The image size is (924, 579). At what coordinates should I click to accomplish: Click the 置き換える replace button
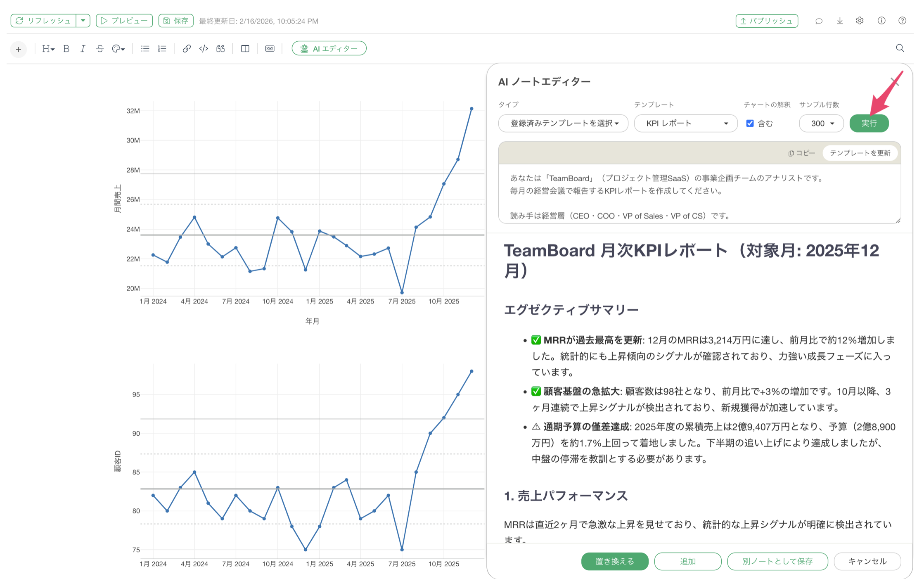click(x=614, y=561)
